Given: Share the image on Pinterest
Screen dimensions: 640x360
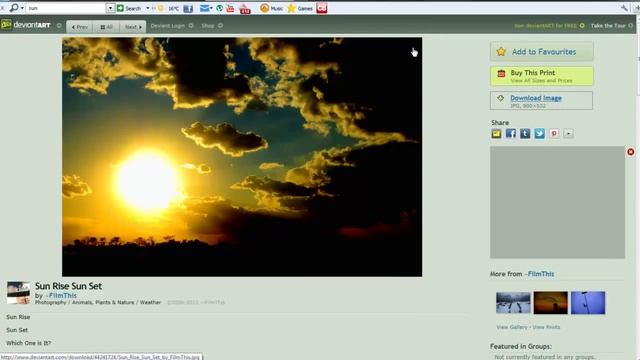Looking at the screenshot, I should 554,133.
